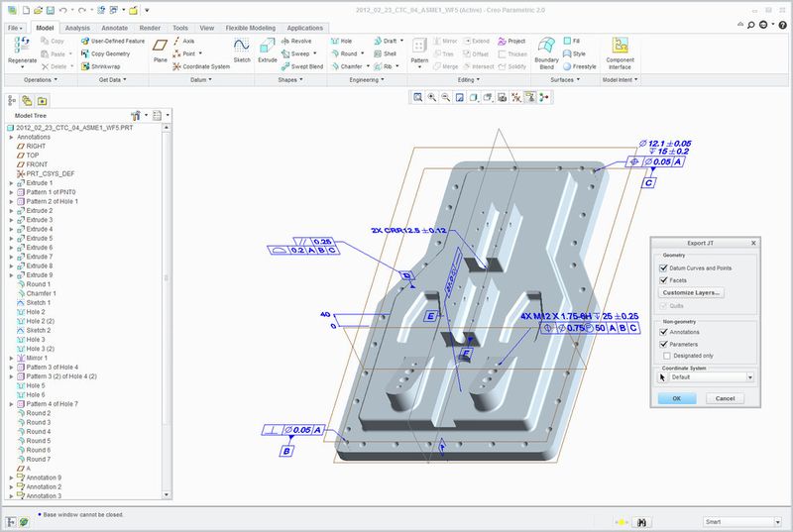The width and height of the screenshot is (793, 532).
Task: Expand the Get Data group menu
Action: point(112,80)
